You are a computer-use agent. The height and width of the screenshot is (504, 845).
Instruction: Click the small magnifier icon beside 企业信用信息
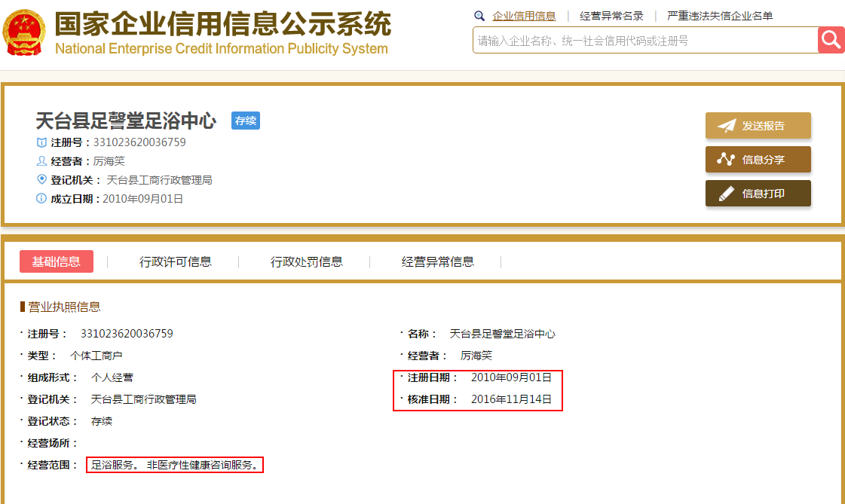coord(479,16)
